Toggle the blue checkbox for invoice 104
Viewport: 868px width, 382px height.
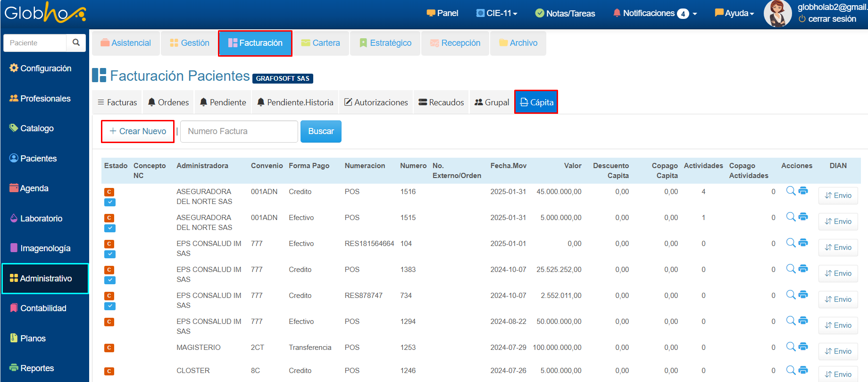pos(109,254)
